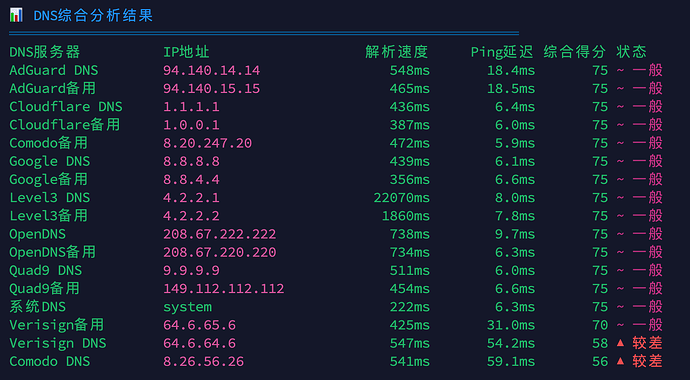The width and height of the screenshot is (690, 380).
Task: Click the 解析速度 column header
Action: 396,52
